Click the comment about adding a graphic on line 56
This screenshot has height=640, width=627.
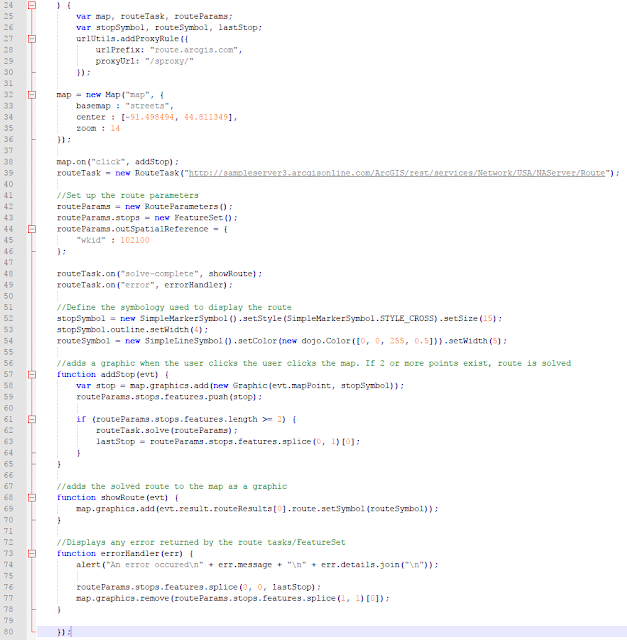[x=314, y=363]
